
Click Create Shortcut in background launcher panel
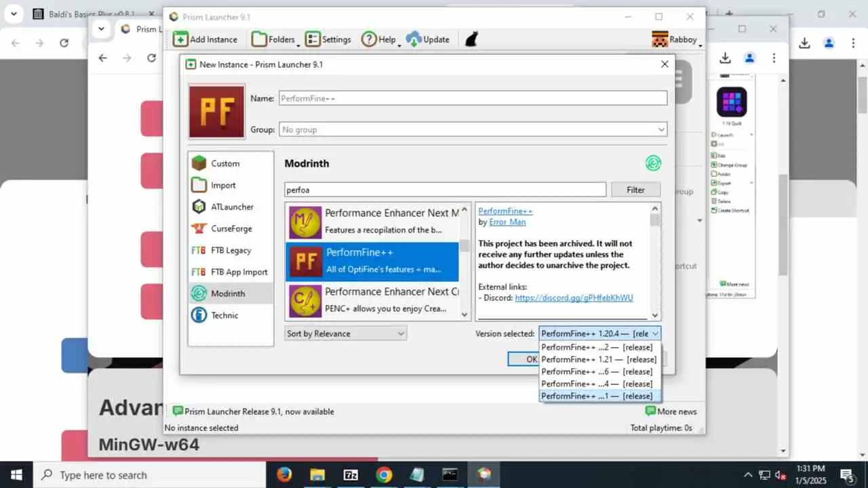[x=731, y=210]
